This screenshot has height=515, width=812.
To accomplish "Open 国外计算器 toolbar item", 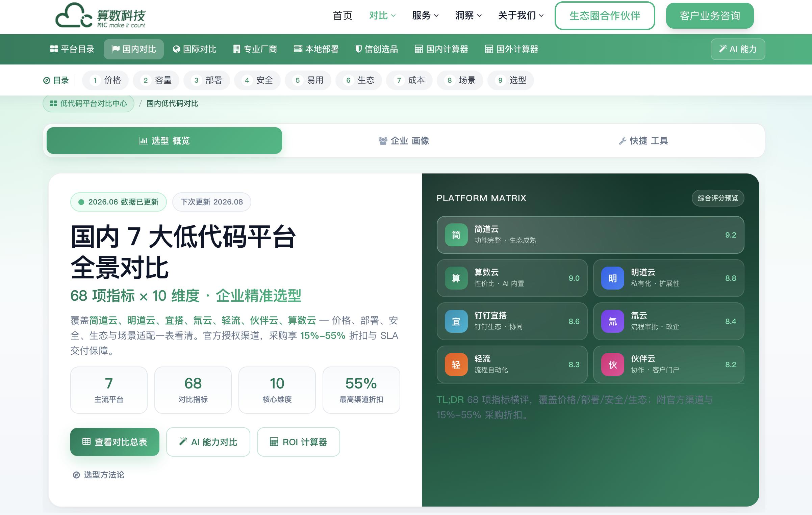I will [x=512, y=49].
